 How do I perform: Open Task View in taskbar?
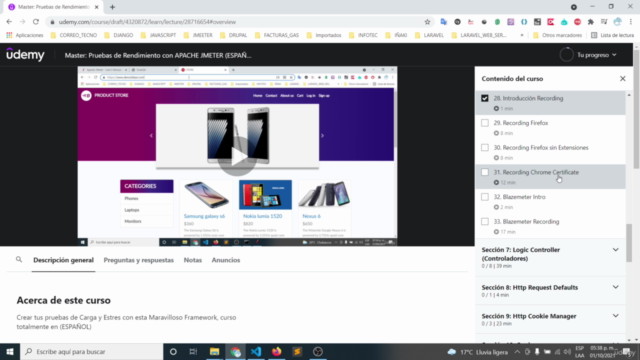[x=193, y=351]
